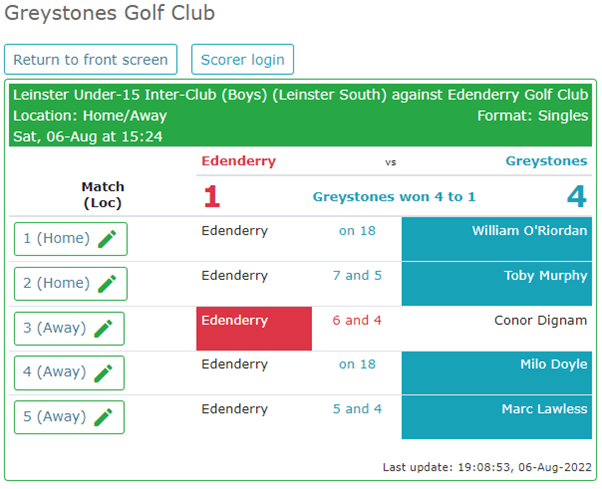Click the pencil icon for match 2 (Home)
This screenshot has width=602, height=489.
pos(107,284)
